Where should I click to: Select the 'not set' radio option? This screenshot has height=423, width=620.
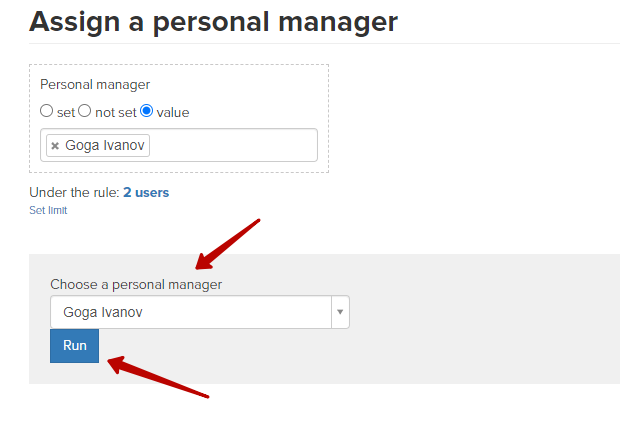pos(85,111)
